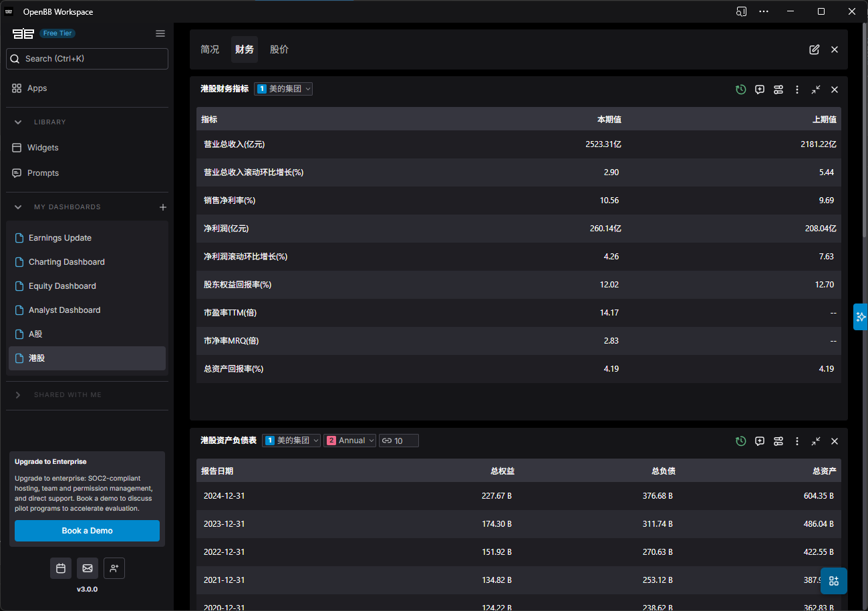Click the limit field showing 10
Screen dimensions: 868x611
399,441
